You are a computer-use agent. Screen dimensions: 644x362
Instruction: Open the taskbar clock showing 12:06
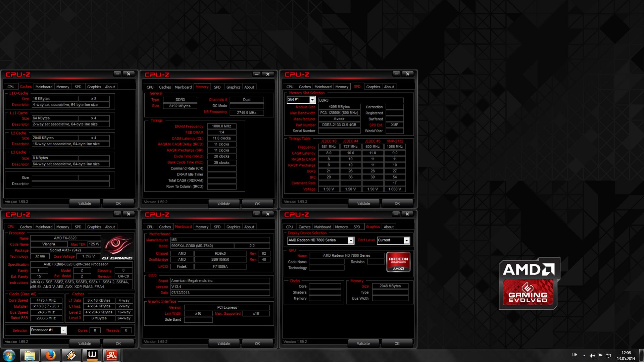tap(626, 356)
